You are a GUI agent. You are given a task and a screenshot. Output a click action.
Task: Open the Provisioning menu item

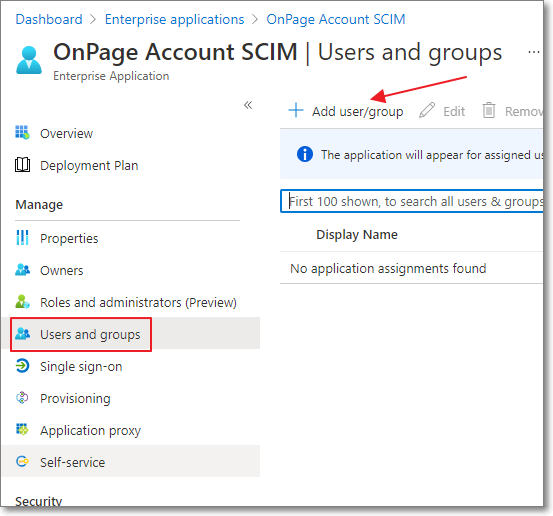tap(75, 399)
